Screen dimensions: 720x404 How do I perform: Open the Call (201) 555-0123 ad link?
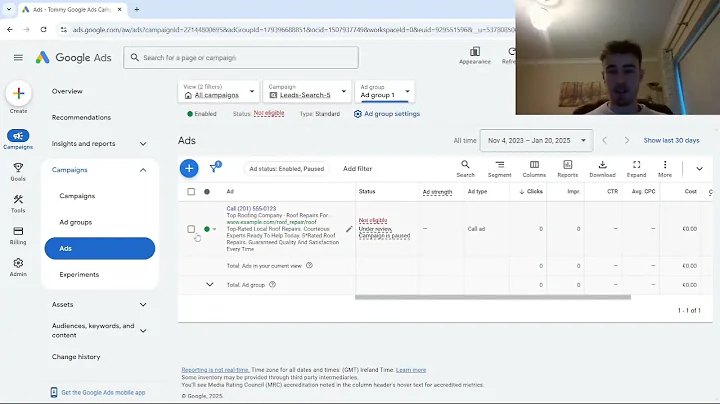(251, 208)
